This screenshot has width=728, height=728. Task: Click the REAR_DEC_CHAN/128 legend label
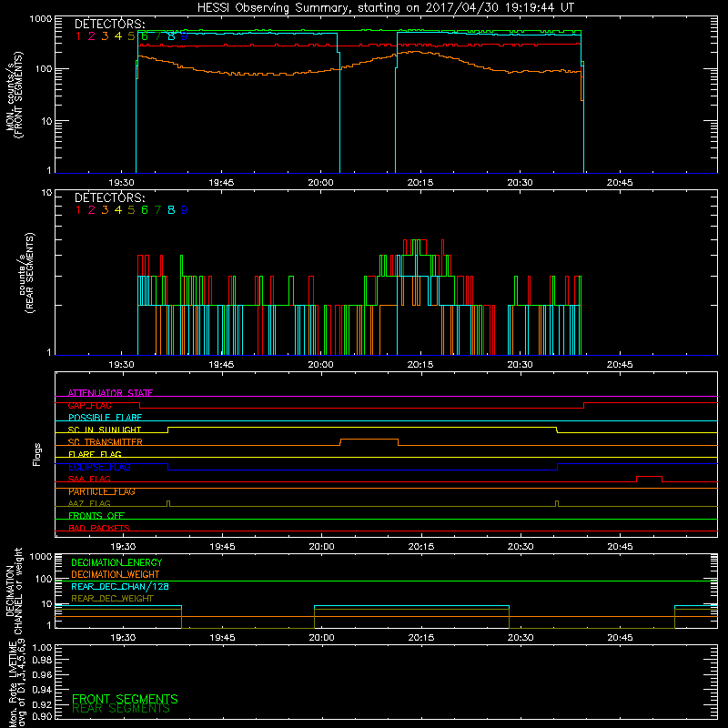120,586
